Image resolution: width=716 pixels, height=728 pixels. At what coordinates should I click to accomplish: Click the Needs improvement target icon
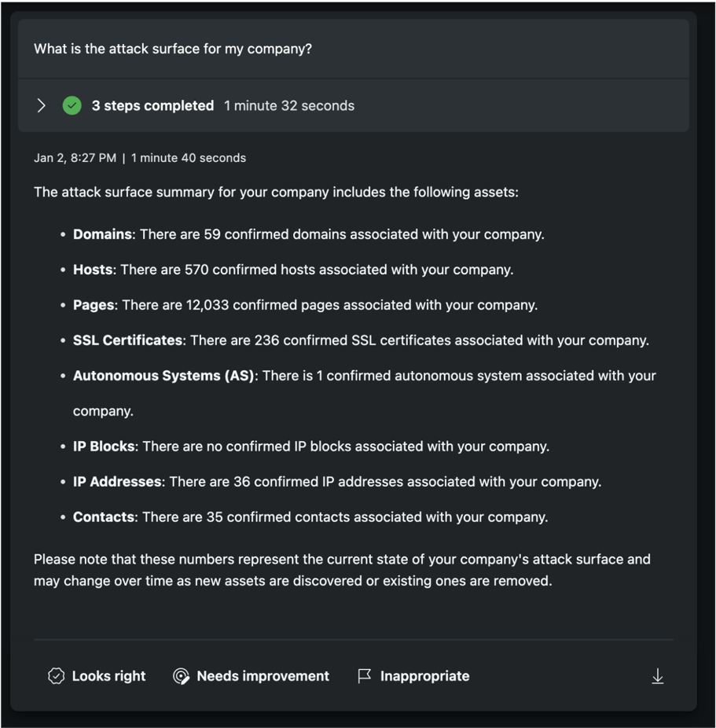(x=181, y=676)
